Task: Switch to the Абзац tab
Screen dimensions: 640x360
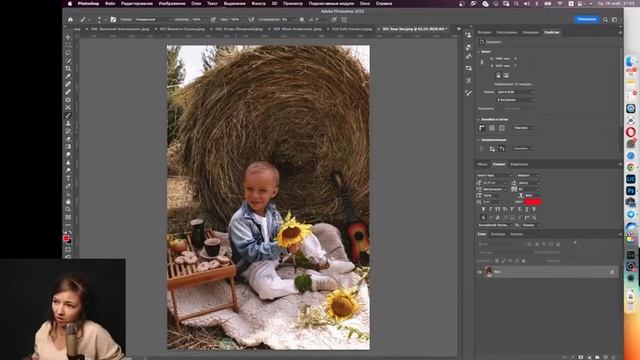Action: (482, 164)
